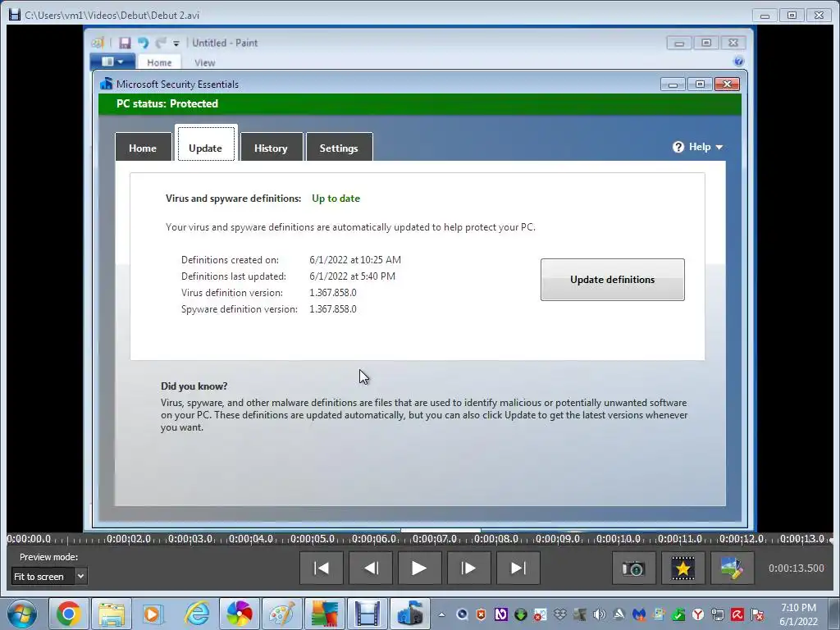The height and width of the screenshot is (630, 840).
Task: Expand the Help dropdown in Security Essentials
Action: click(698, 147)
